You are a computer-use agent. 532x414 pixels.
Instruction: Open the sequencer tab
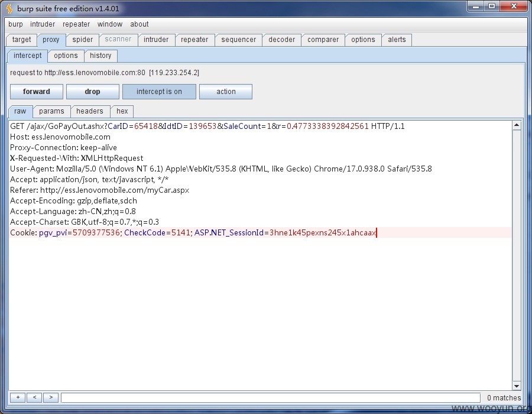click(x=239, y=40)
